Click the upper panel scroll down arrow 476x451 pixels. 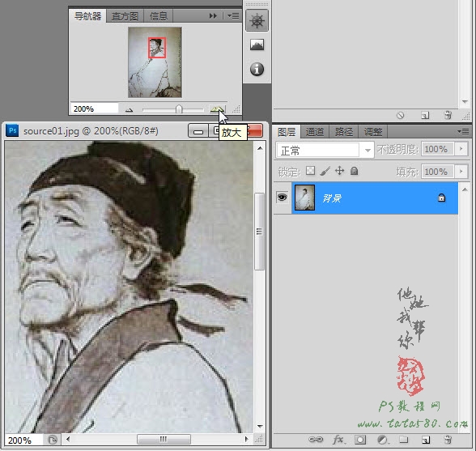pyautogui.click(x=465, y=101)
